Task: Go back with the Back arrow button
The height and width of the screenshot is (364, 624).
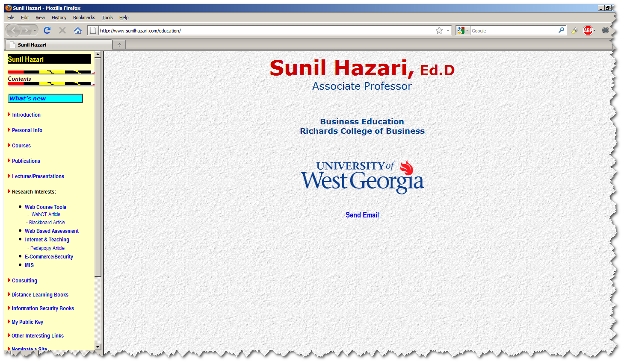Action: click(x=14, y=30)
